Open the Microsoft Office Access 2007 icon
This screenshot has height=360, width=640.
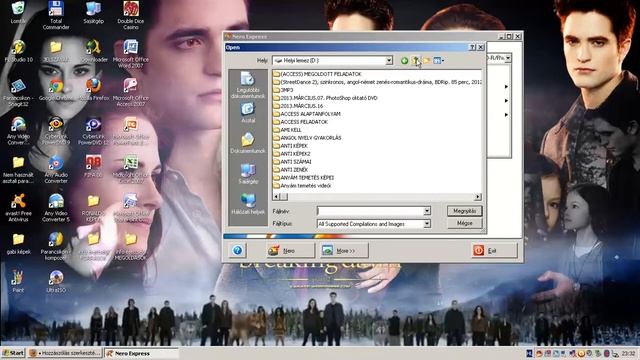pos(131,93)
